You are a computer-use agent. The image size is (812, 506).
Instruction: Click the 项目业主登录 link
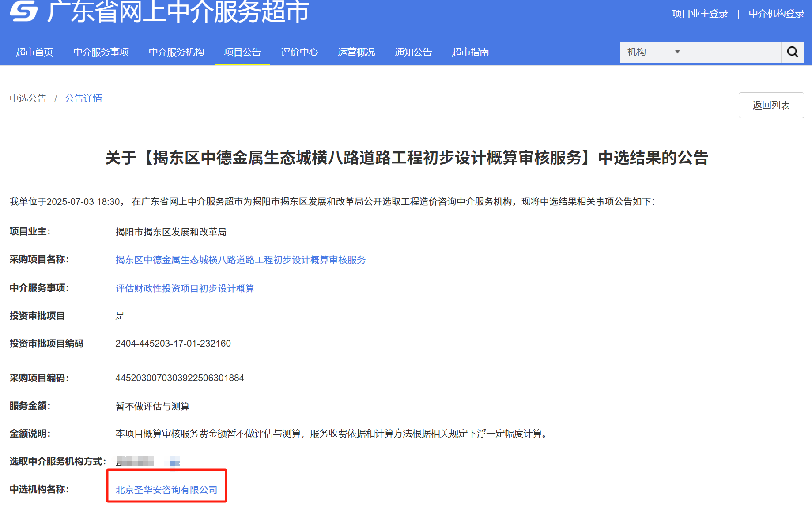pos(700,14)
